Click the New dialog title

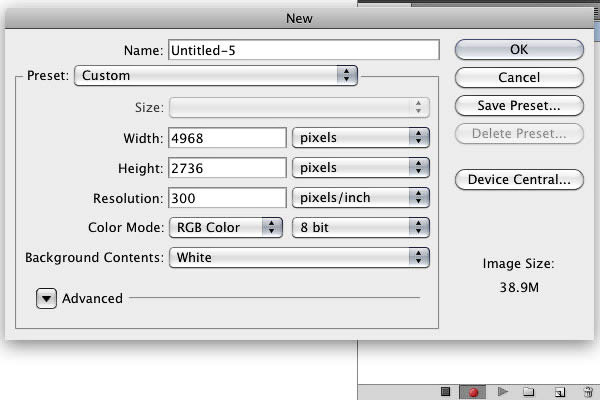coord(299,18)
